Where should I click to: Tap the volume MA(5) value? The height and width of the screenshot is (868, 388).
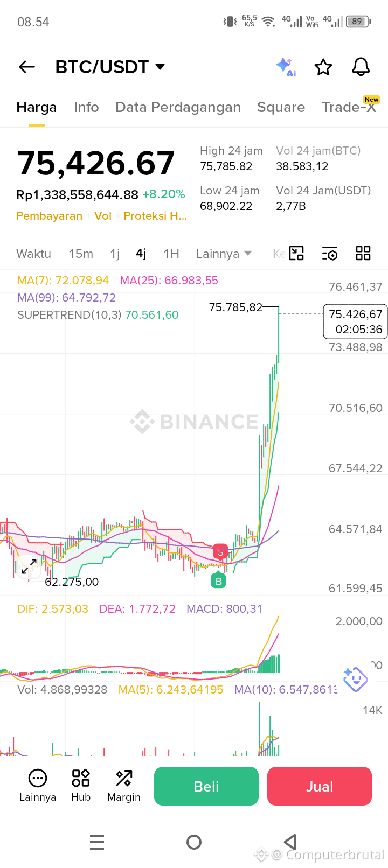point(171,690)
